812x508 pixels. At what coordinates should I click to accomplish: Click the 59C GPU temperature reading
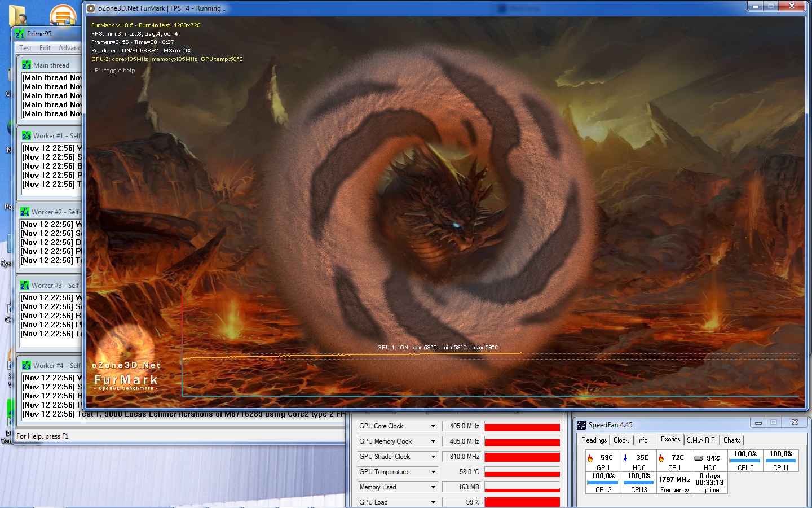(x=607, y=458)
